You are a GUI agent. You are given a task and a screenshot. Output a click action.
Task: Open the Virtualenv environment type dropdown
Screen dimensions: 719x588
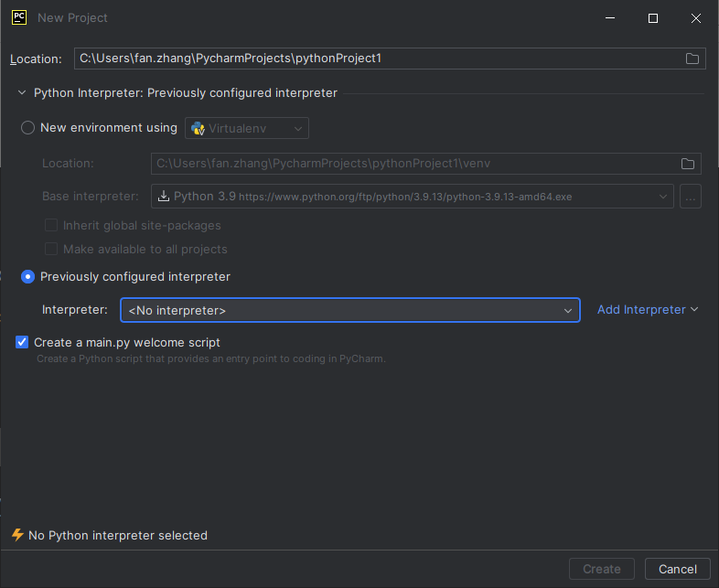coord(247,128)
